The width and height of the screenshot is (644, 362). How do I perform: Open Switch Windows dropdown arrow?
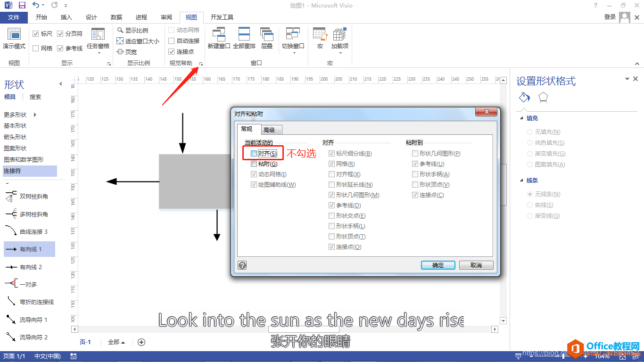[x=294, y=53]
